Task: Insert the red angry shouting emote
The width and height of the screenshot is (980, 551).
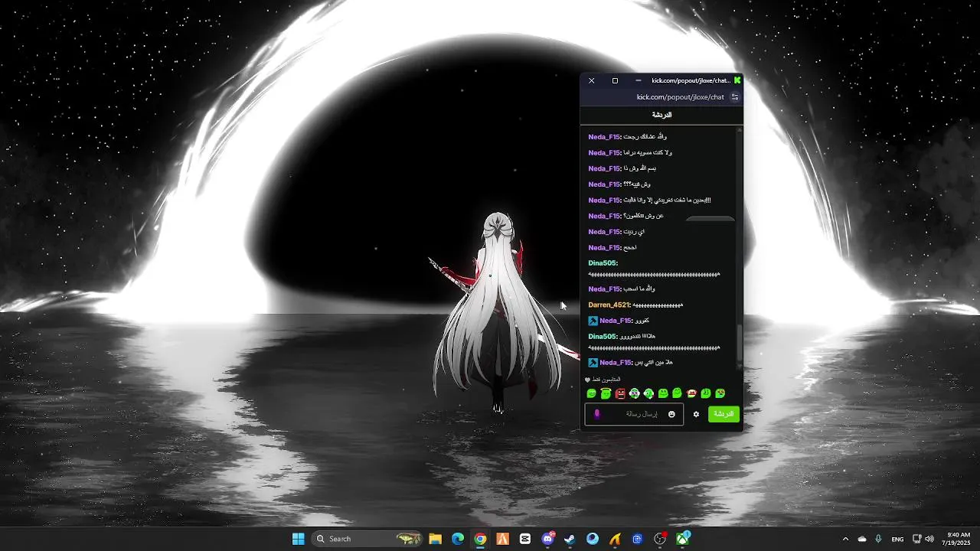Action: click(620, 393)
